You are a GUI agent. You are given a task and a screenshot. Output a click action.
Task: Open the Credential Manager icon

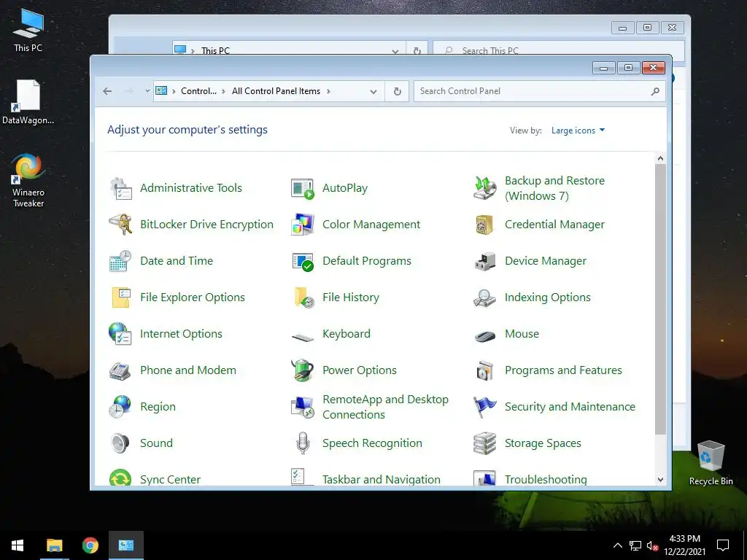tap(485, 225)
